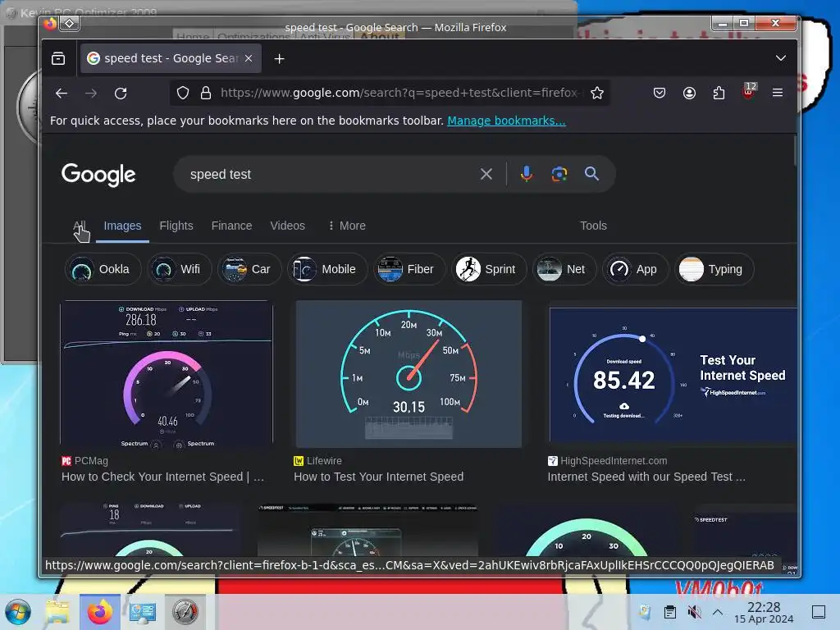Go back with the Firefox back arrow

tap(62, 94)
